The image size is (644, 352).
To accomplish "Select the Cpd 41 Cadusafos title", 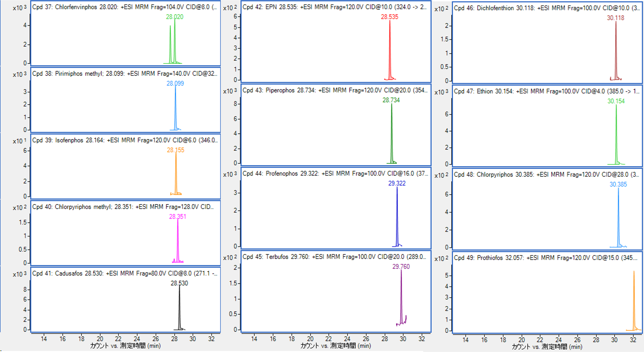I will pos(125,273).
